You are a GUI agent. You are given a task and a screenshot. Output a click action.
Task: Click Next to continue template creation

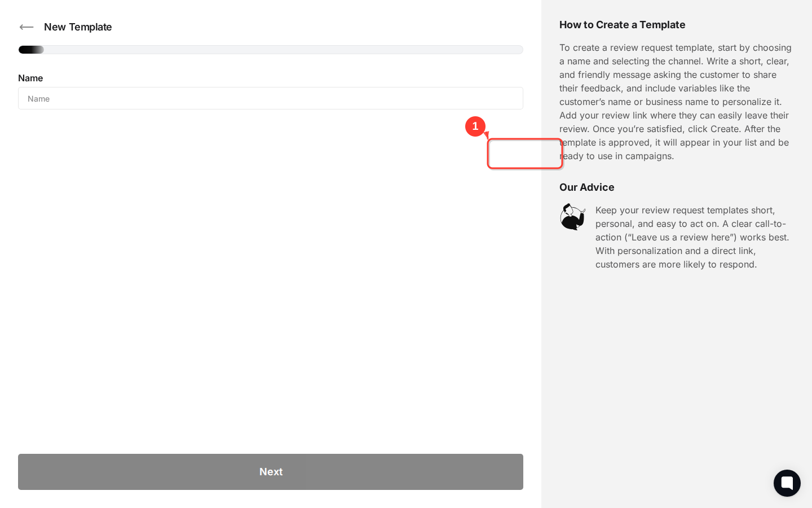point(271,472)
